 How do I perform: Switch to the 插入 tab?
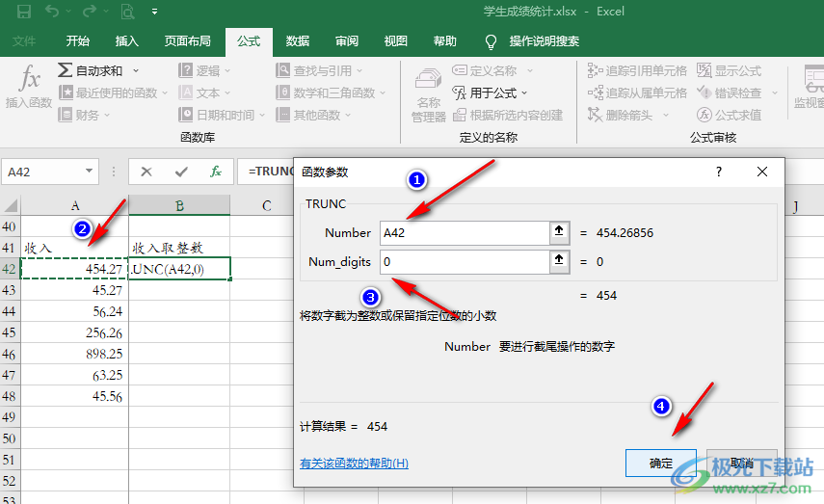tap(126, 41)
